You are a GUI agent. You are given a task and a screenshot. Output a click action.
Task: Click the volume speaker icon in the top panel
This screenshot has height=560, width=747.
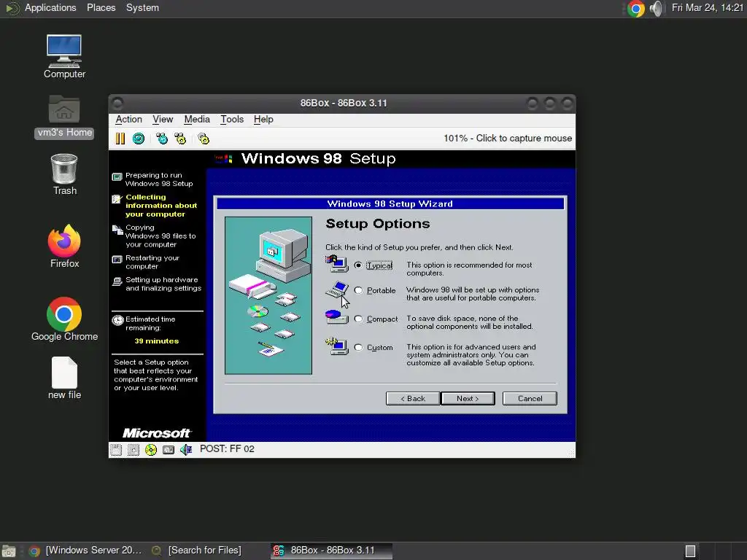[657, 9]
